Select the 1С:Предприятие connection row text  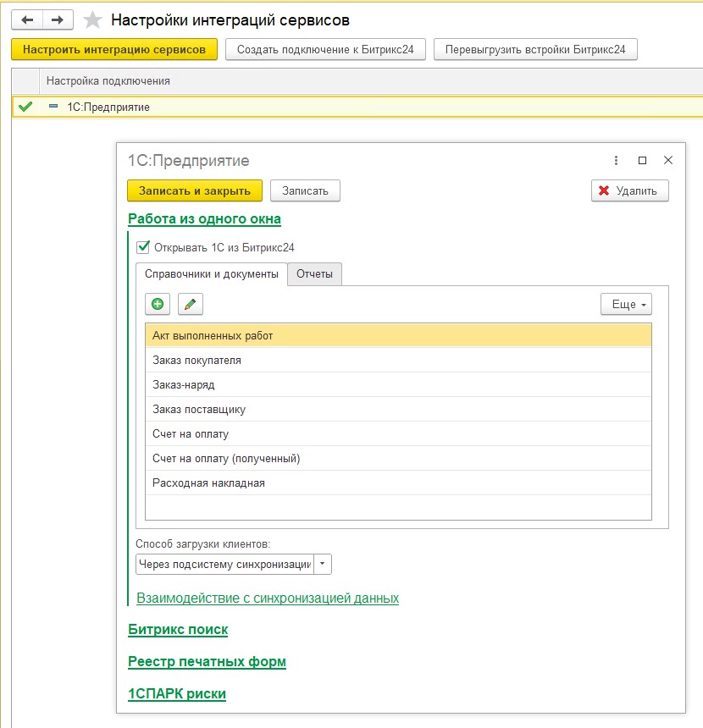point(108,108)
